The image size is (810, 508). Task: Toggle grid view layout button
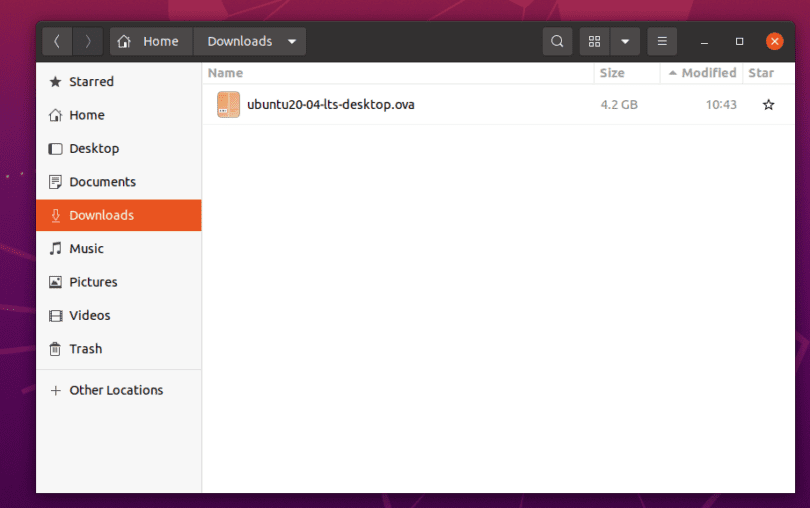[x=595, y=41]
